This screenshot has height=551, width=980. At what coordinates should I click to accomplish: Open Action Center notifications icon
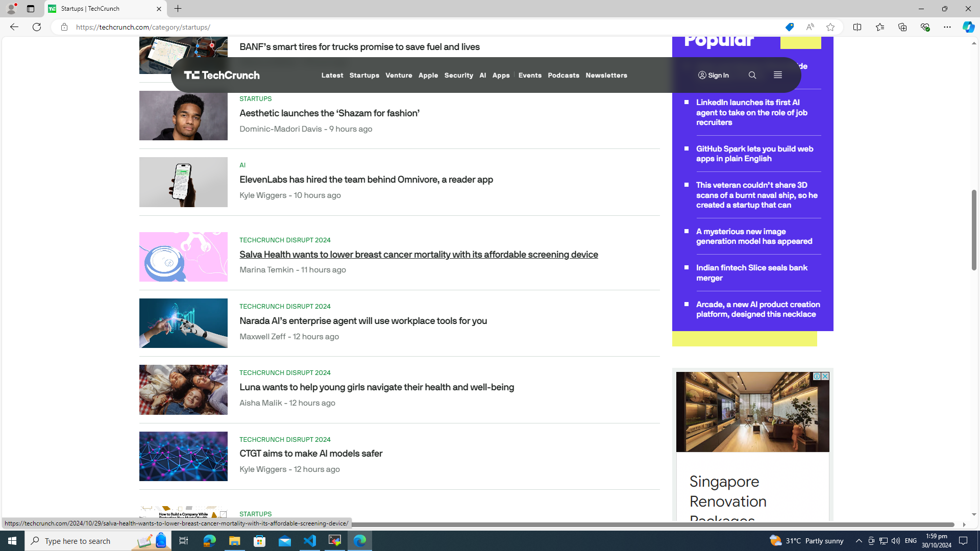[964, 541]
